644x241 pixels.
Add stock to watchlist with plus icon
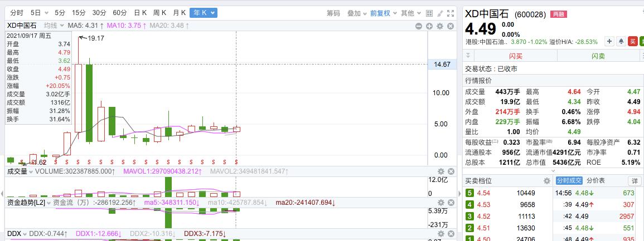click(609, 41)
